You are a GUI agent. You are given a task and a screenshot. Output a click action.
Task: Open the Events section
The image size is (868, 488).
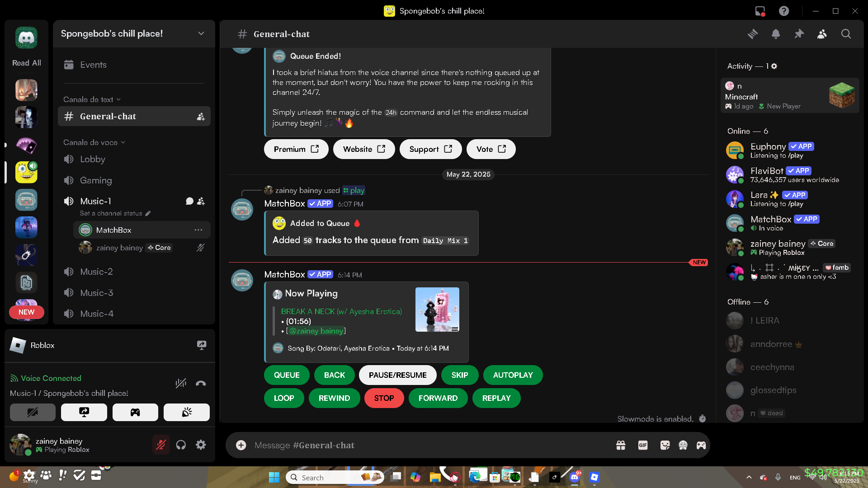(x=134, y=65)
